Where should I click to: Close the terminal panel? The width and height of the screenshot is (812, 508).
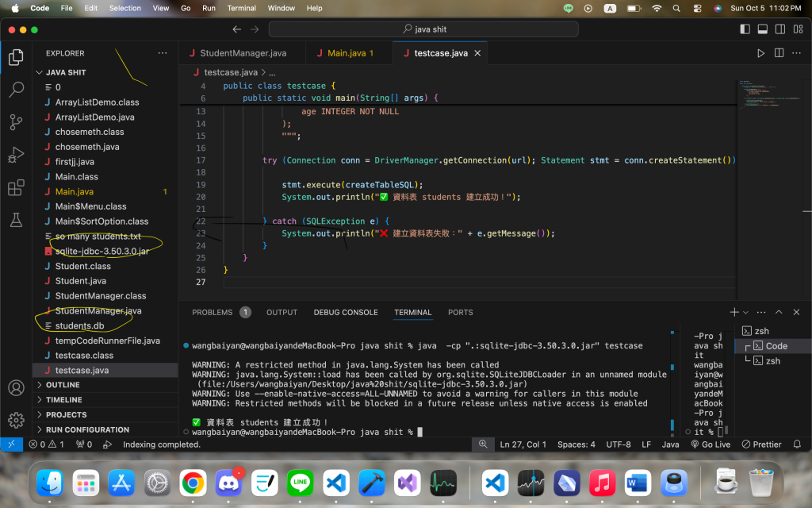pyautogui.click(x=796, y=312)
